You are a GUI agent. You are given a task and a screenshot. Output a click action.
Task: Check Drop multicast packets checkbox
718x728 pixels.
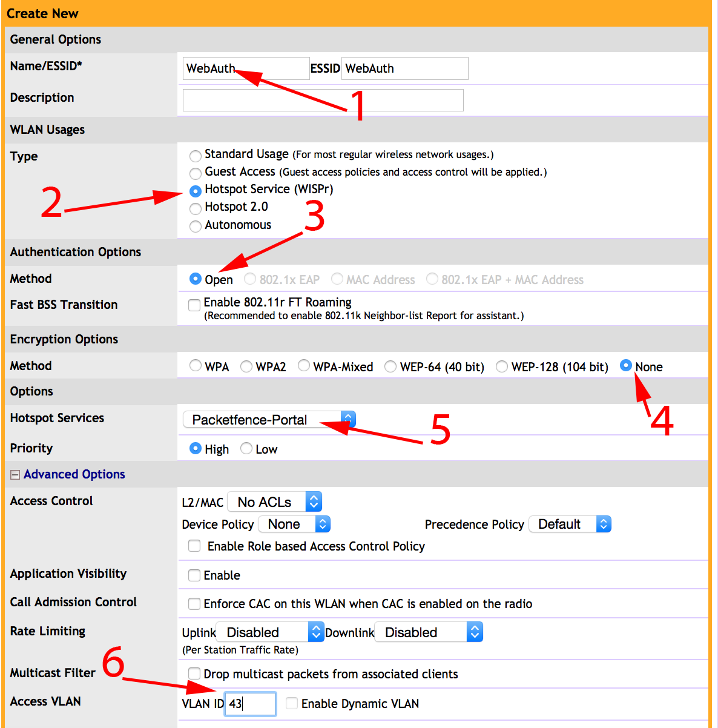click(194, 674)
